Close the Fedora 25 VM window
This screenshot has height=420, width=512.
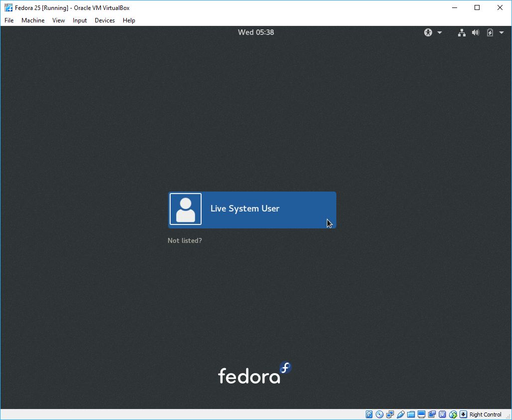[x=500, y=7]
